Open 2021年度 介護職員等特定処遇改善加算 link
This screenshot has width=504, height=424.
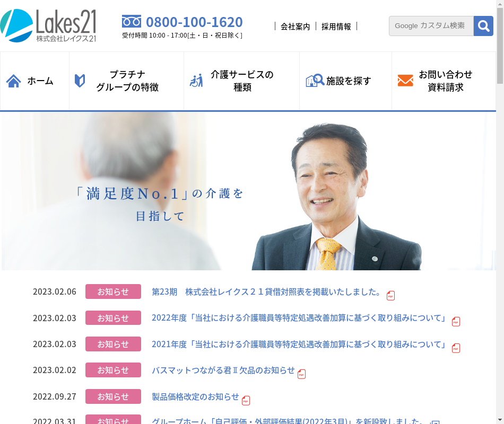click(299, 344)
